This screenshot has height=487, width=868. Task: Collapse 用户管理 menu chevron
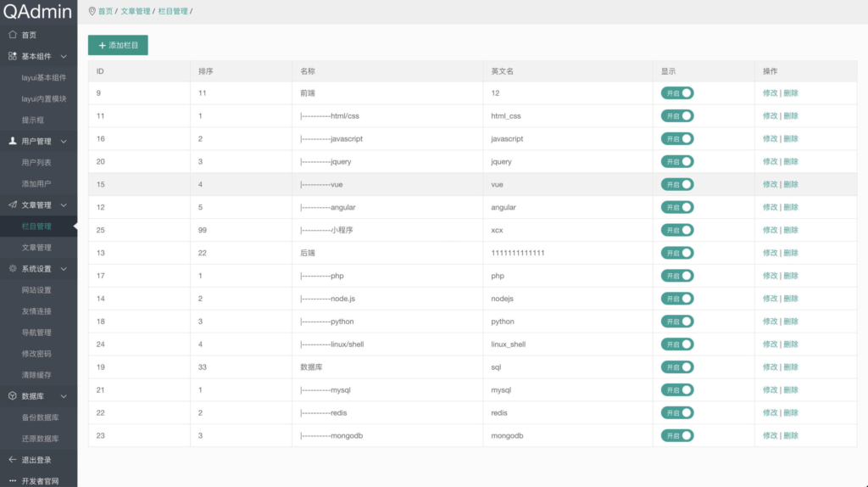click(x=64, y=142)
